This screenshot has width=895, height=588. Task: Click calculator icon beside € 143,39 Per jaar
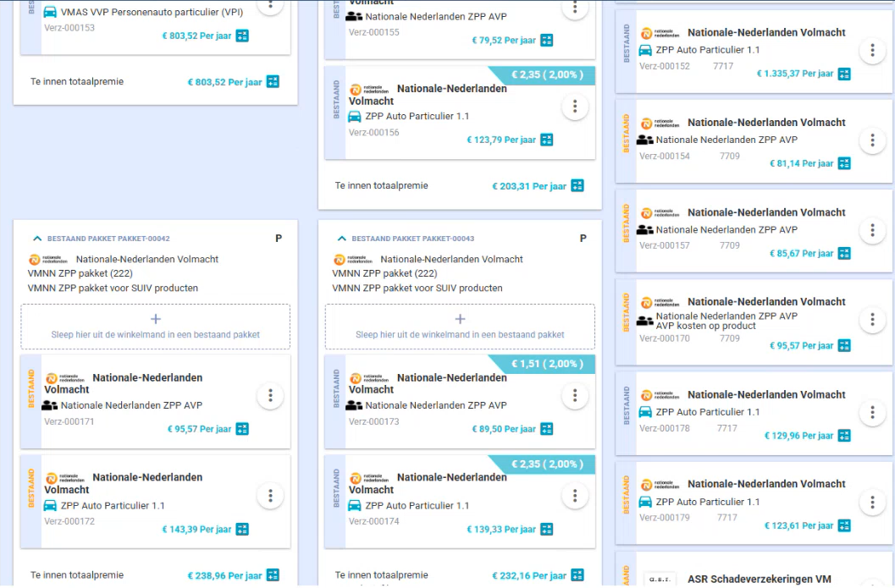(242, 530)
